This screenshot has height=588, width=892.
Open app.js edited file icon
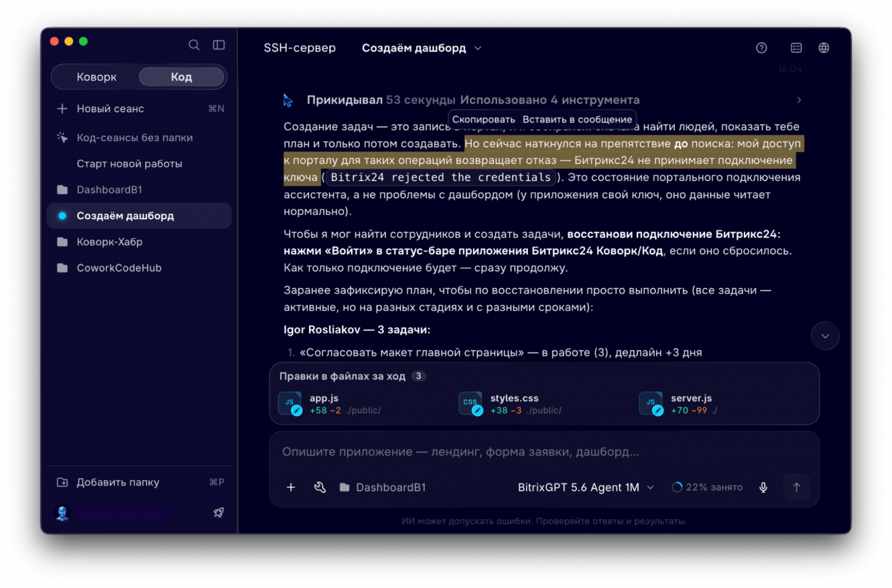[290, 403]
